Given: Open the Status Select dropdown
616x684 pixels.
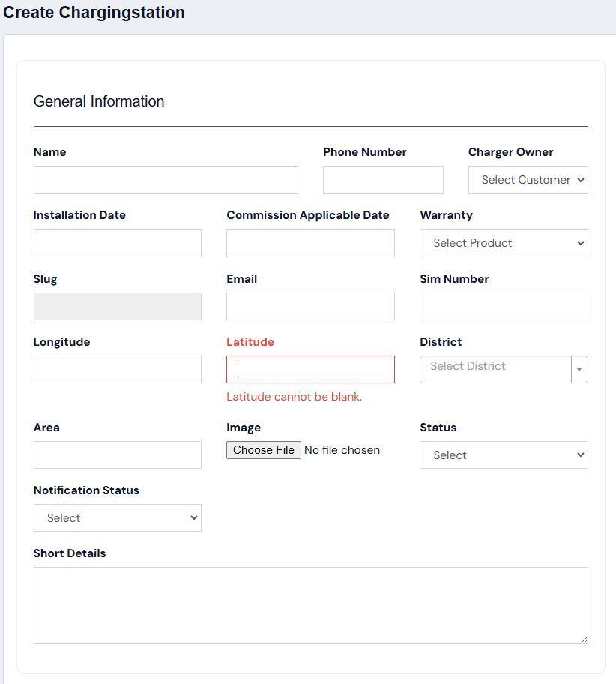Looking at the screenshot, I should (504, 454).
